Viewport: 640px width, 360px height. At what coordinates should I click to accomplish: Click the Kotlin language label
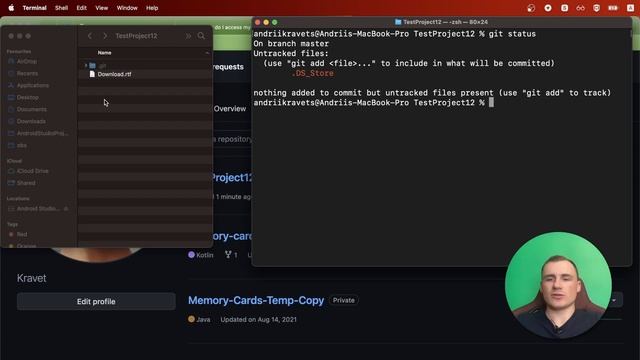click(x=204, y=255)
